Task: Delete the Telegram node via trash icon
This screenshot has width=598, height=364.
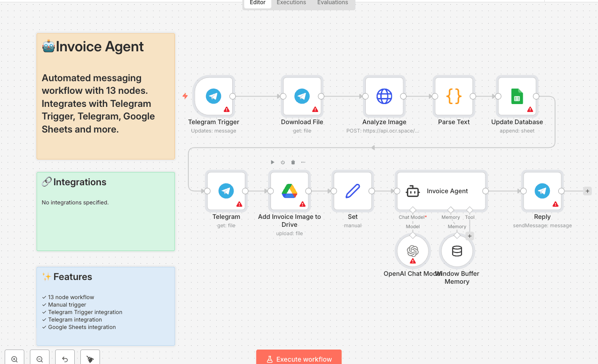Action: pyautogui.click(x=293, y=162)
